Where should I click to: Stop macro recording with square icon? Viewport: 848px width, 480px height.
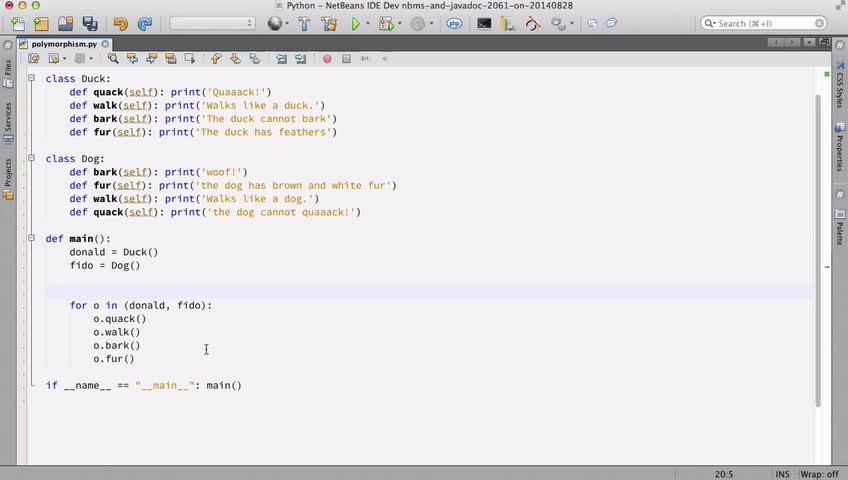[x=347, y=58]
